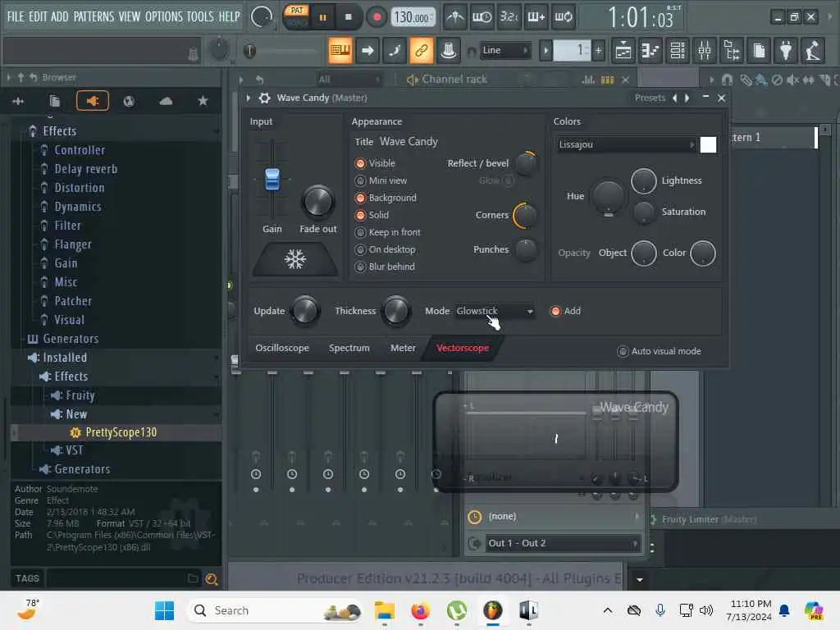The width and height of the screenshot is (840, 630).
Task: Open the Line snap dropdown
Action: (x=504, y=50)
